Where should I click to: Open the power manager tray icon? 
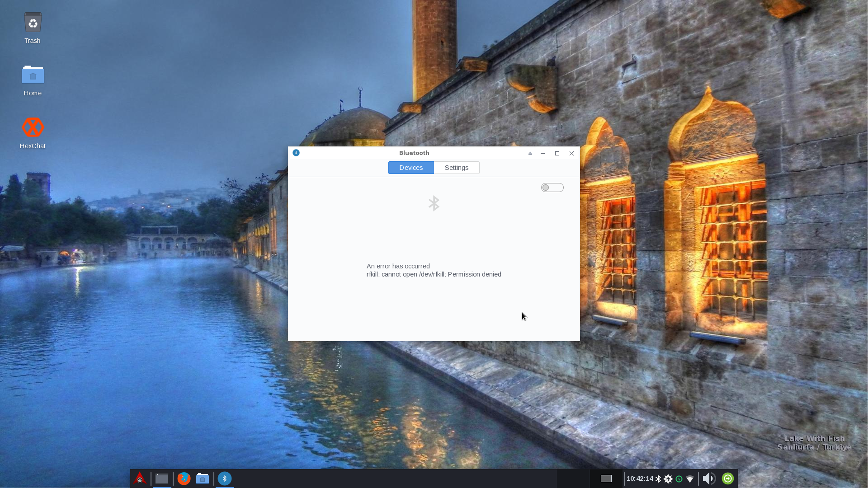pyautogui.click(x=679, y=479)
